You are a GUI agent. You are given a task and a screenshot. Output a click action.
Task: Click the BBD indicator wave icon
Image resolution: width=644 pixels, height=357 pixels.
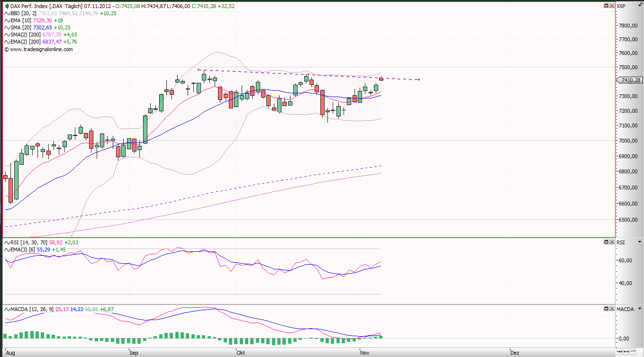coord(6,13)
